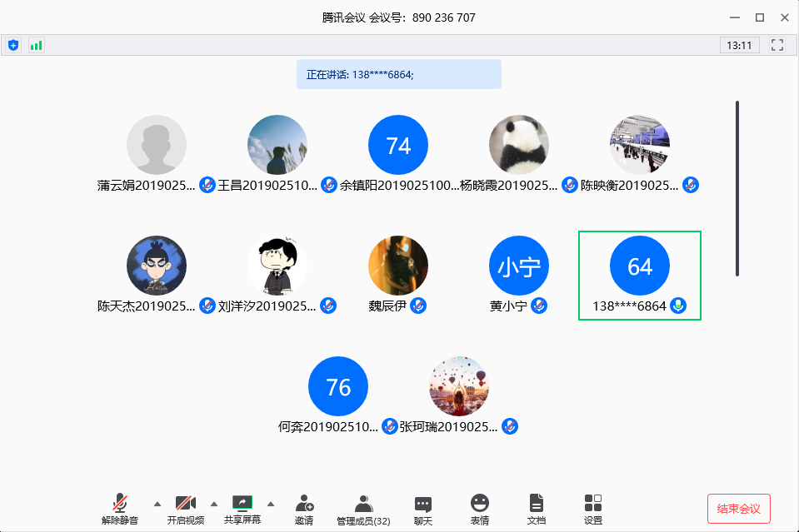Start screen sharing with 共享屏幕
The height and width of the screenshot is (532, 799).
click(x=242, y=509)
